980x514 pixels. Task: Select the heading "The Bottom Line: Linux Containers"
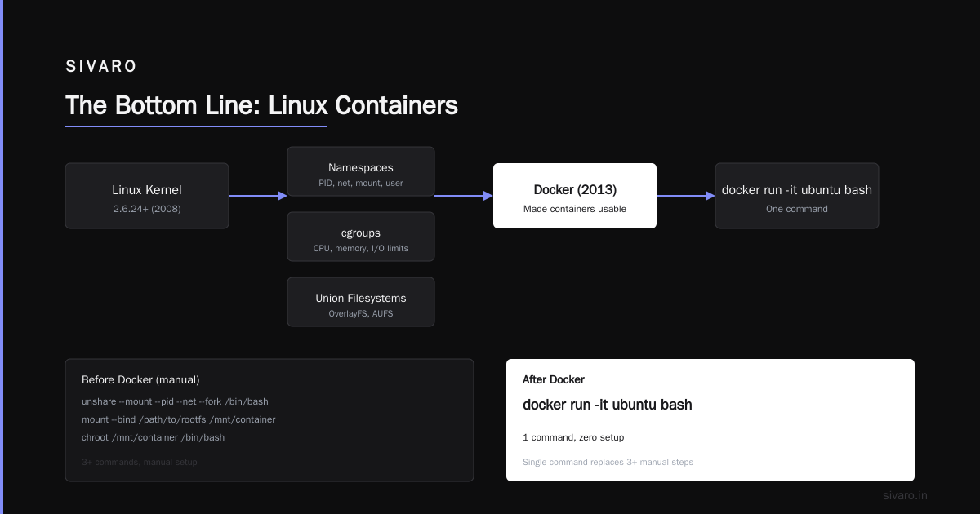click(x=261, y=106)
